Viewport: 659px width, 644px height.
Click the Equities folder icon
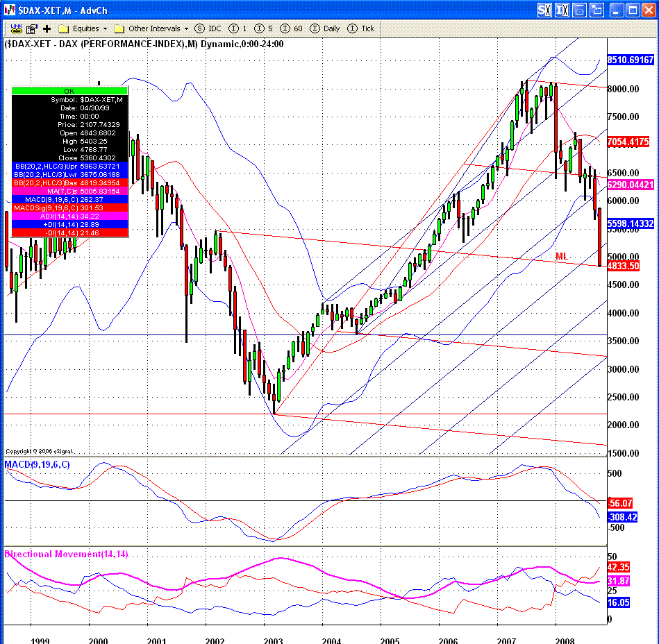[62, 28]
